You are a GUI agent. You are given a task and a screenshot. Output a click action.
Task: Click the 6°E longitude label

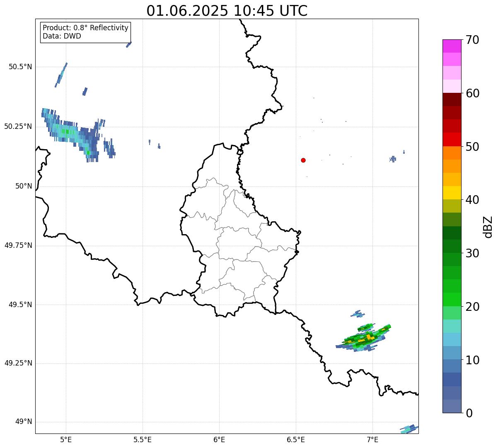(219, 439)
